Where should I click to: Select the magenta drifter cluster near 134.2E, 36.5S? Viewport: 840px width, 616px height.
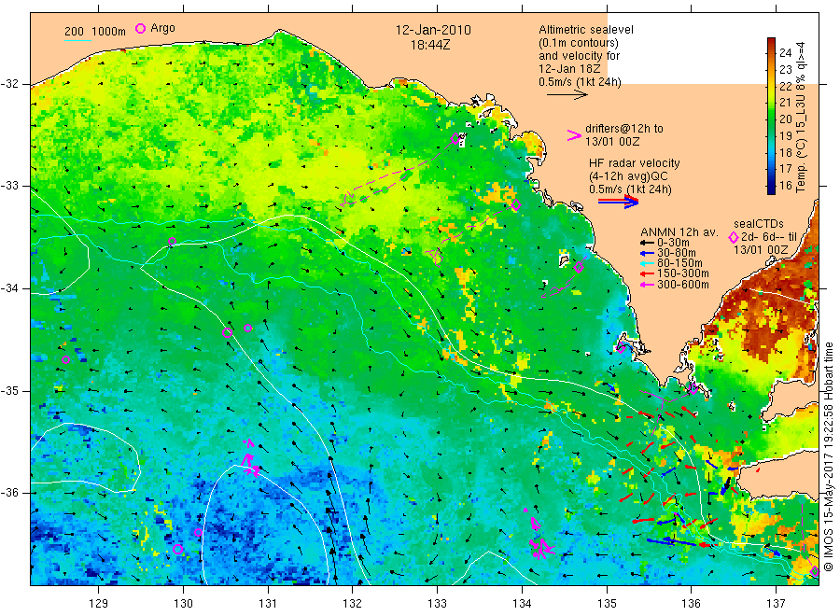540,539
